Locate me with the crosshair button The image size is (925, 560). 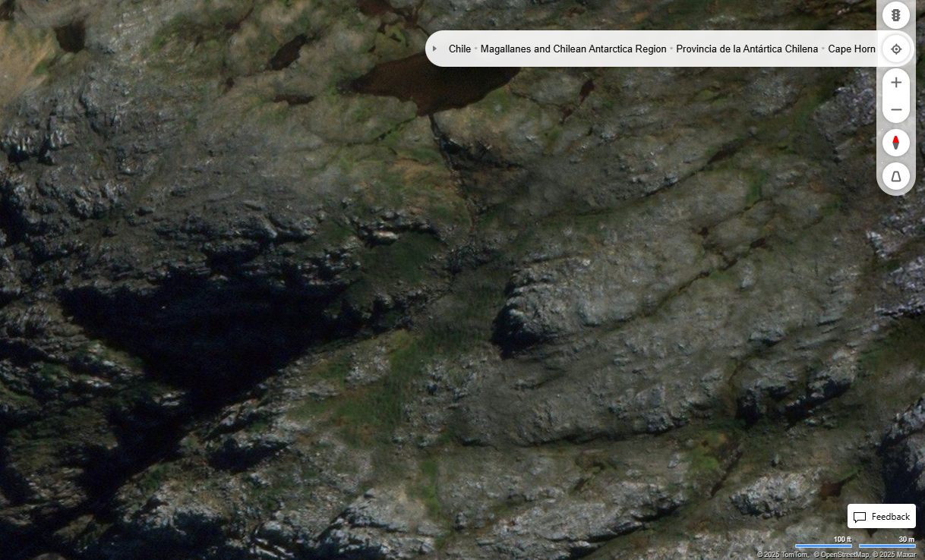(896, 49)
